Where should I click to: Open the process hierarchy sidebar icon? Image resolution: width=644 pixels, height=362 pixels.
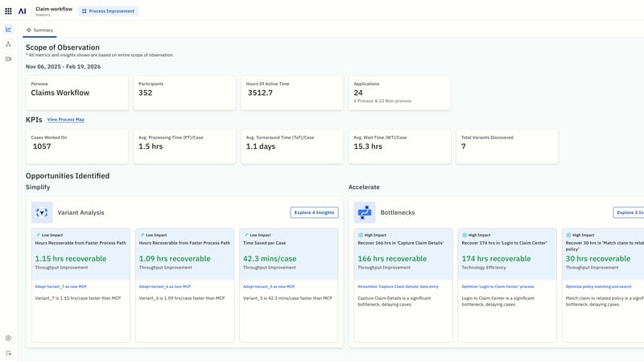(x=8, y=44)
